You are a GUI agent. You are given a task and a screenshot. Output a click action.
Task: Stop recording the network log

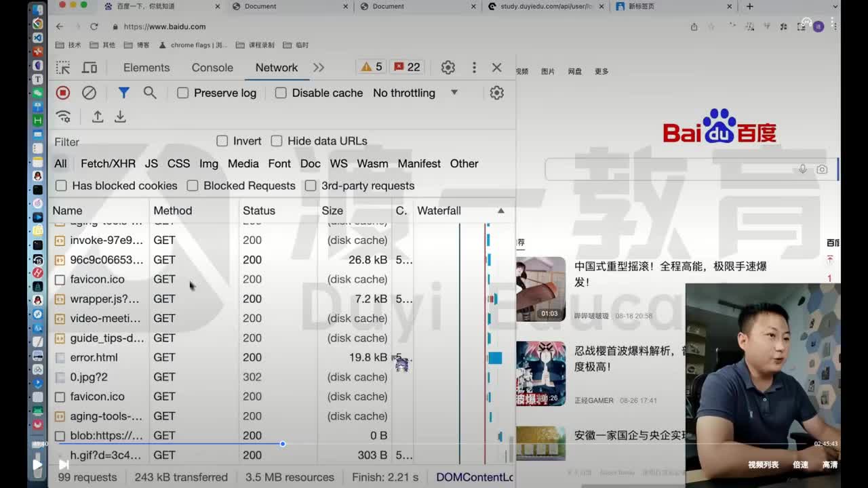63,93
